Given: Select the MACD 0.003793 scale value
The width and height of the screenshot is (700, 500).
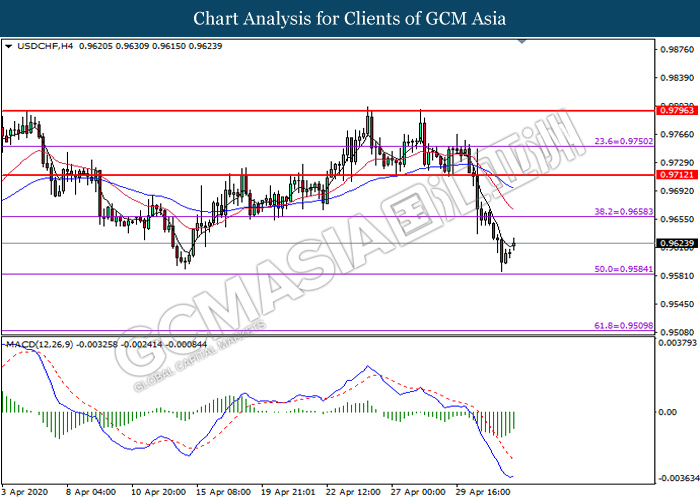Looking at the screenshot, I should [x=675, y=343].
